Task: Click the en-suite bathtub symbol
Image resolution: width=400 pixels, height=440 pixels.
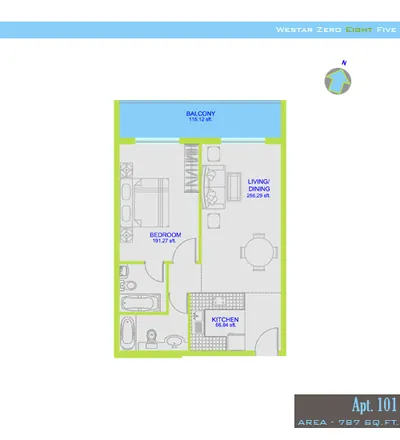Action: [x=140, y=303]
